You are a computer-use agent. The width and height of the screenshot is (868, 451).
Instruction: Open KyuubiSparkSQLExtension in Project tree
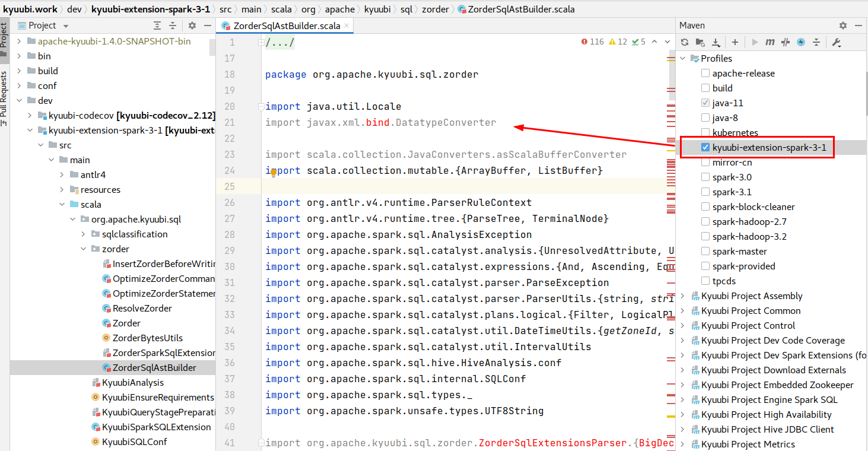[157, 427]
